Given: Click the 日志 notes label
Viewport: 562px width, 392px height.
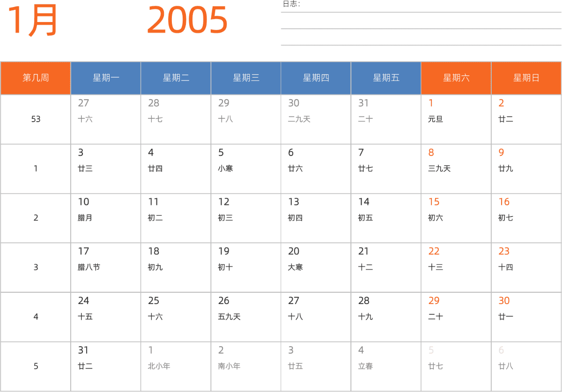Looking at the screenshot, I should click(x=291, y=4).
